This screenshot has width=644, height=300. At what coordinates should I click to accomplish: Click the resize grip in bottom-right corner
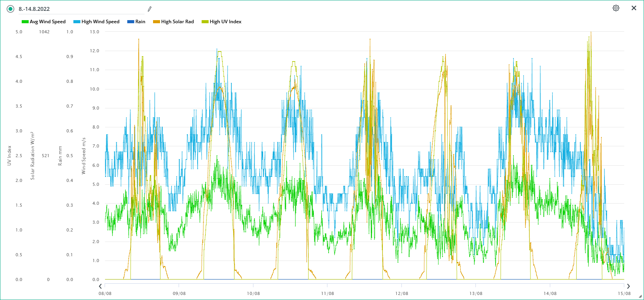[x=640, y=297]
